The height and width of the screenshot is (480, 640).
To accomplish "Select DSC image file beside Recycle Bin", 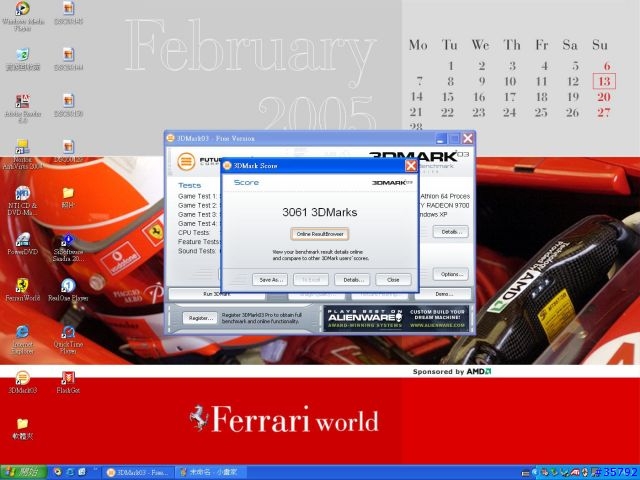I will coord(68,59).
